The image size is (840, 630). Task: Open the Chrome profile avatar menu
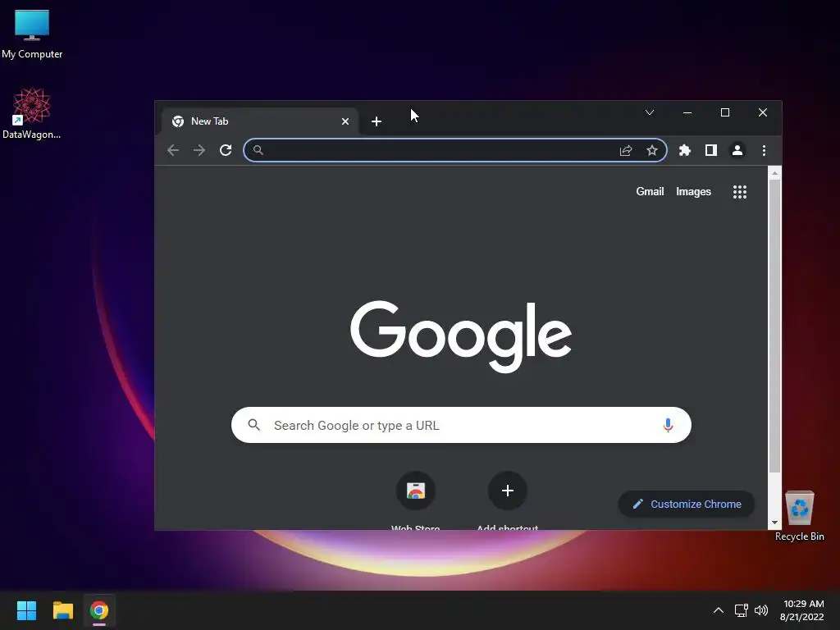click(737, 151)
